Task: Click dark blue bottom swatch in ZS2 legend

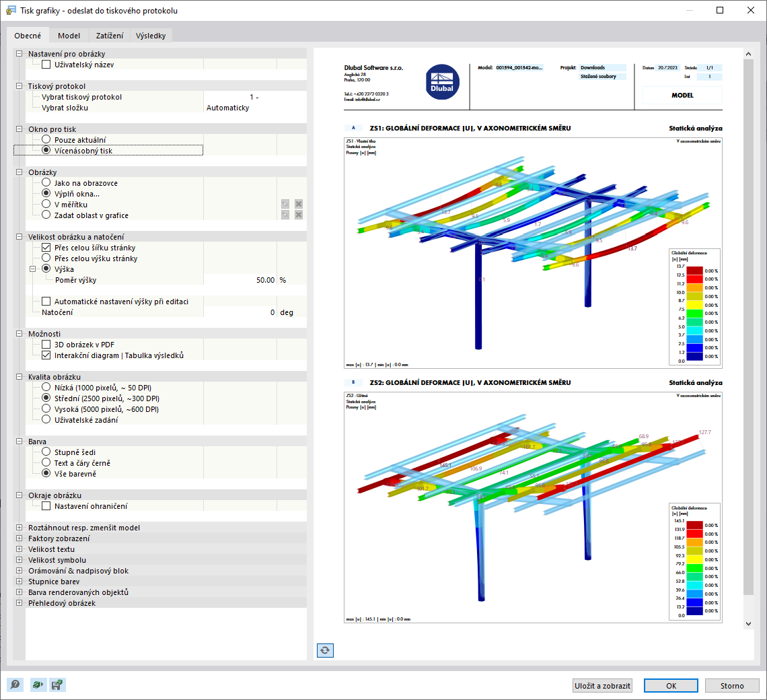Action: point(694,611)
